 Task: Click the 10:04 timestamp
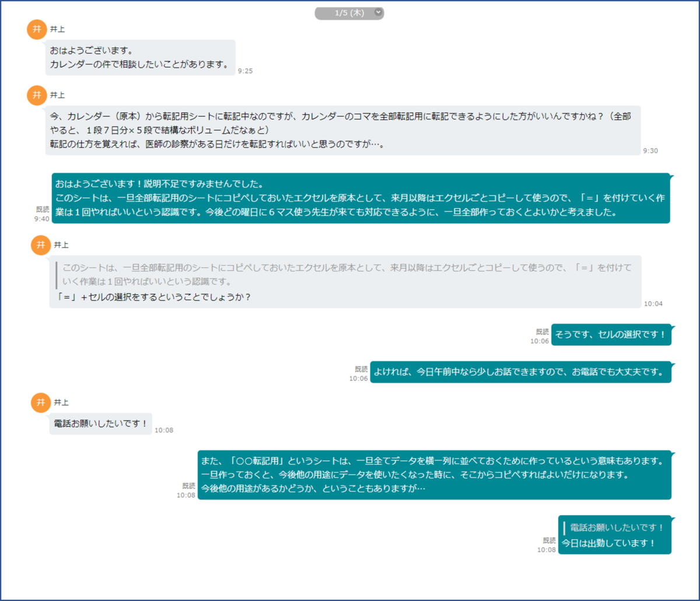pyautogui.click(x=653, y=304)
